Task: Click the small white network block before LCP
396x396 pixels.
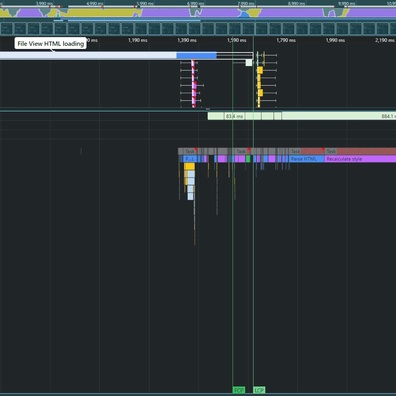Action: click(249, 63)
